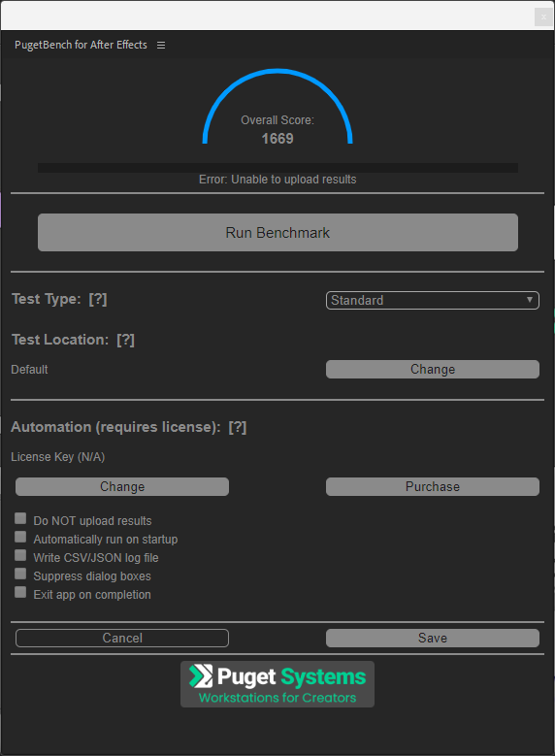Enable Automatically run on startup
This screenshot has width=555, height=756.
click(x=20, y=537)
